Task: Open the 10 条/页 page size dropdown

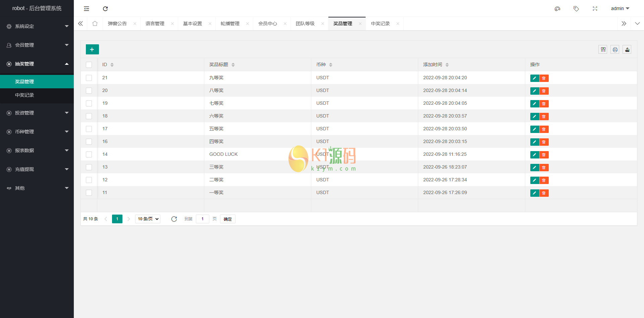Action: coord(148,219)
